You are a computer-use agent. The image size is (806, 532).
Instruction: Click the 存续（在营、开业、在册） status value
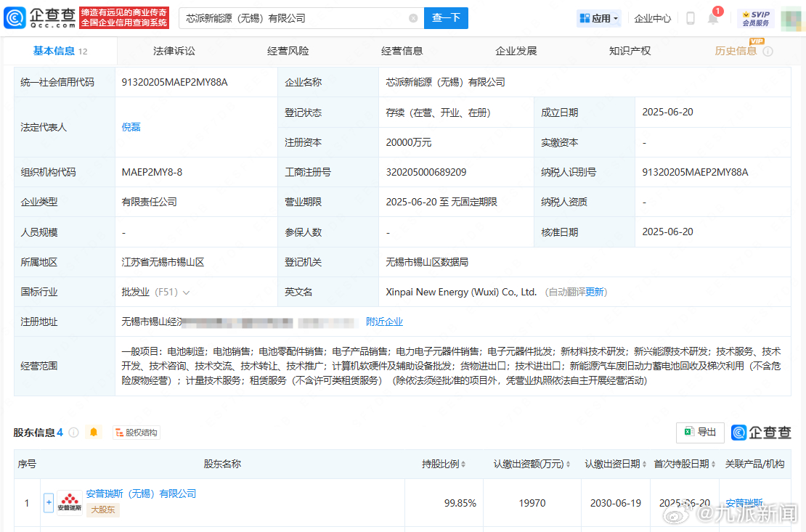438,112
